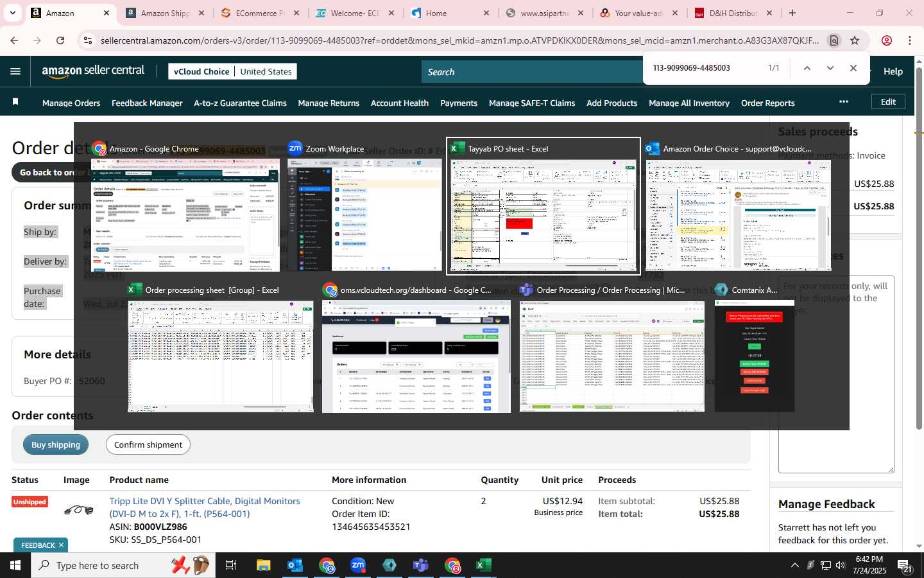Screen dimensions: 924x578
Task: Click the Buy shipping button
Action: [56, 444]
